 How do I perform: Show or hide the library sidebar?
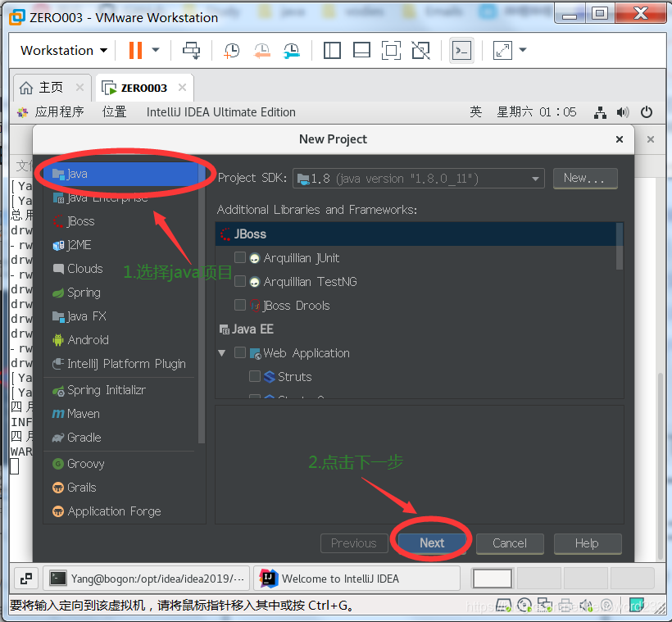(332, 50)
